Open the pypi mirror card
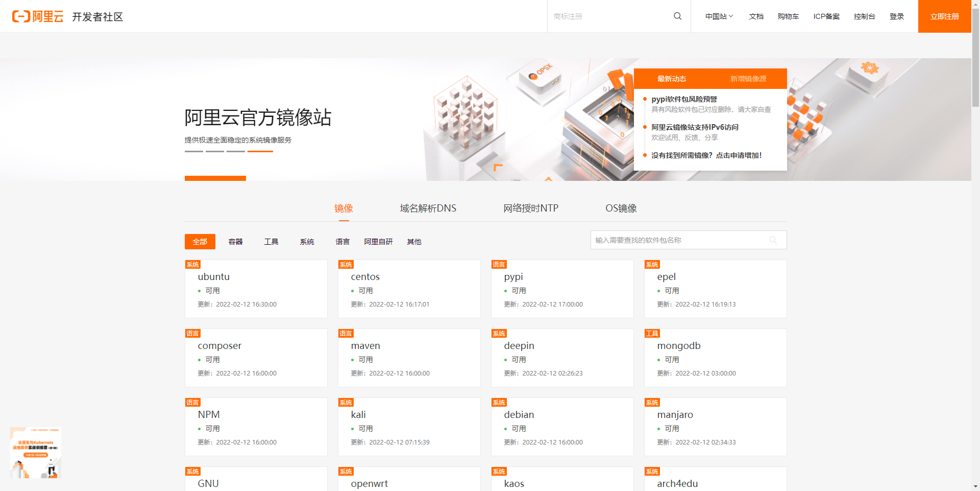980x491 pixels. (562, 289)
